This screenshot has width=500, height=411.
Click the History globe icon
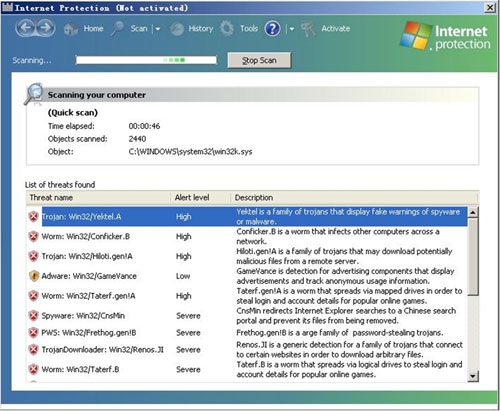(177, 29)
